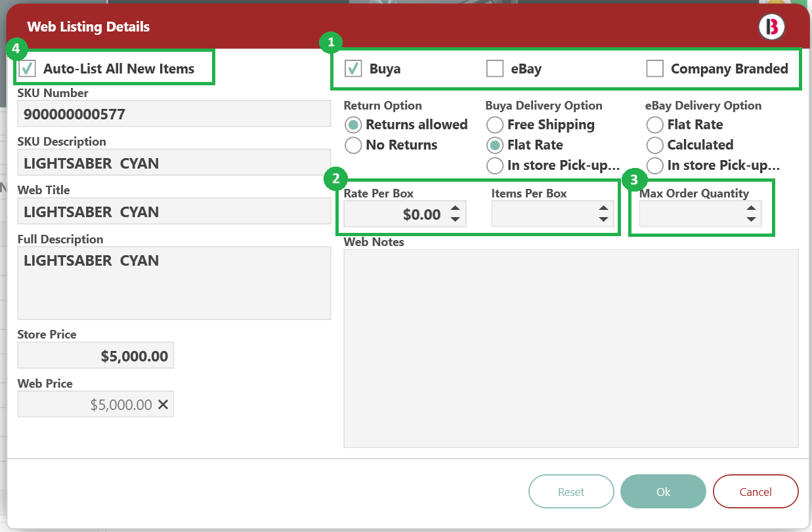Choose eBay Calculated delivery option

(x=655, y=145)
